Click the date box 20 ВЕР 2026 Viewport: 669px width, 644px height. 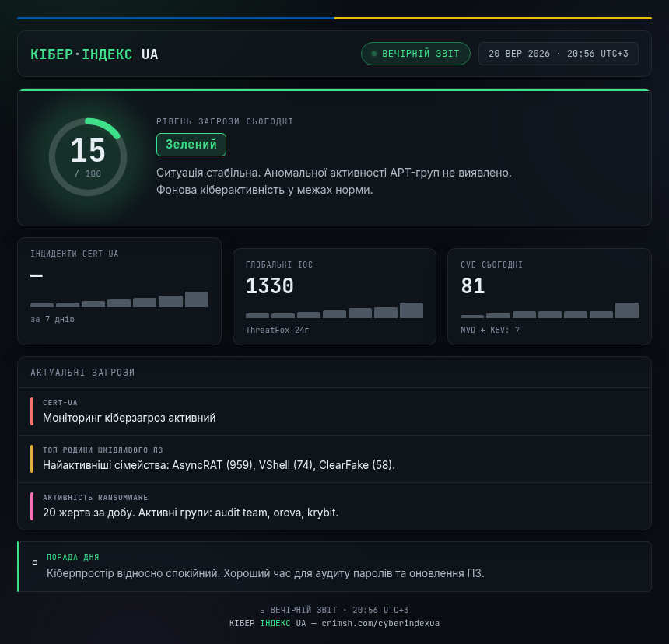coord(558,54)
